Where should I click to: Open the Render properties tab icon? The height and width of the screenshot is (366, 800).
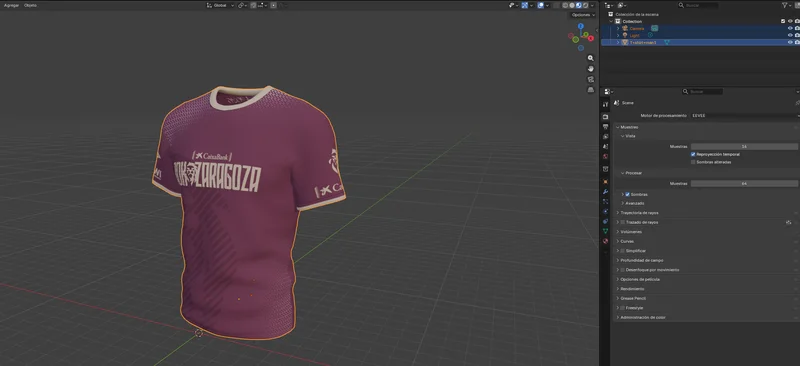pos(605,117)
